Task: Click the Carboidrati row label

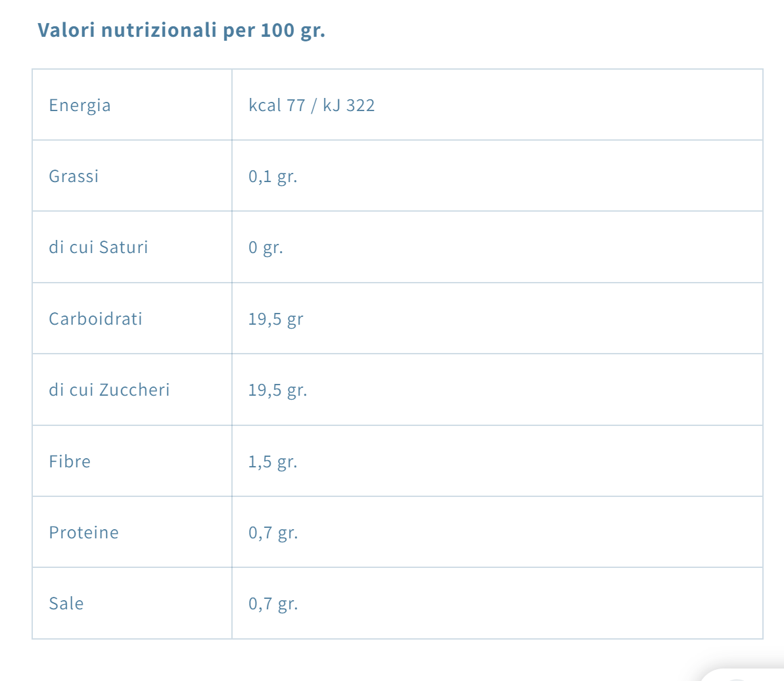Action: pyautogui.click(x=95, y=319)
